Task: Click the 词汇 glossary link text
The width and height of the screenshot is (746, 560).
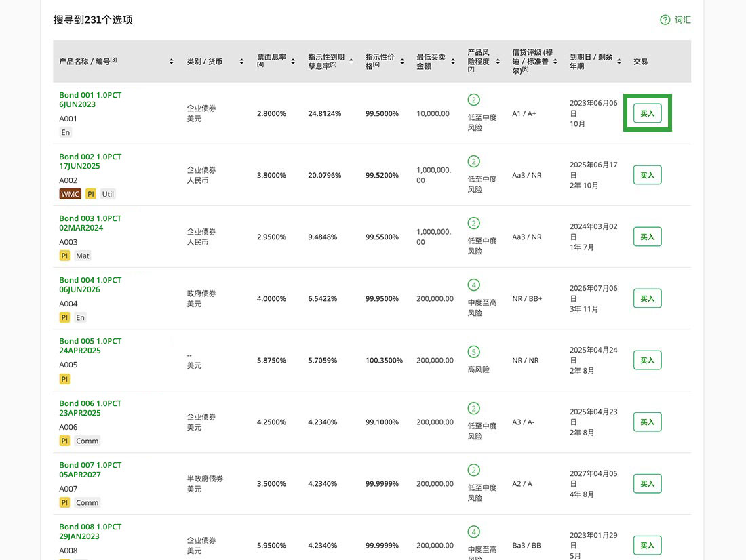Action: (683, 20)
